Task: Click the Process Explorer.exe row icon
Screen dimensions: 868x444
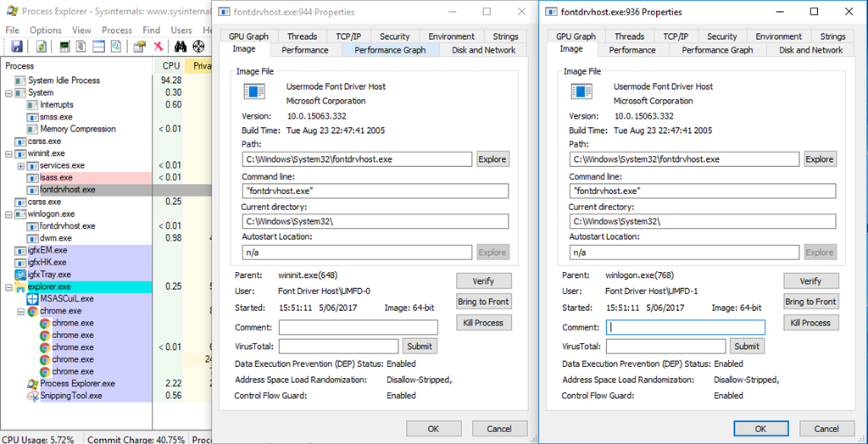Action: (x=33, y=384)
